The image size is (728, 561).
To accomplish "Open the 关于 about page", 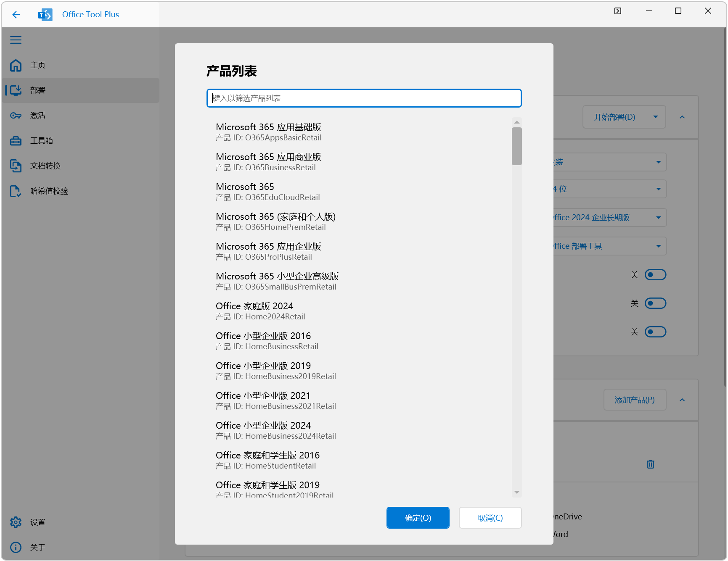I will tap(80, 548).
